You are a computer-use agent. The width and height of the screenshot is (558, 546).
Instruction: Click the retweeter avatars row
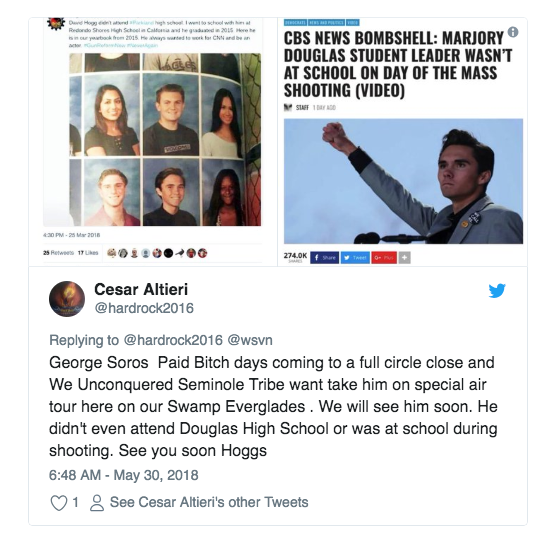click(157, 253)
